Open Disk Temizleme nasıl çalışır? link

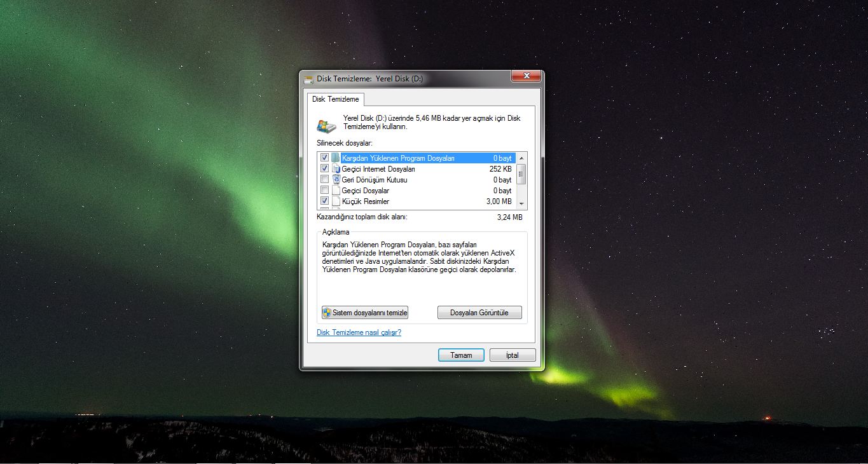point(359,332)
